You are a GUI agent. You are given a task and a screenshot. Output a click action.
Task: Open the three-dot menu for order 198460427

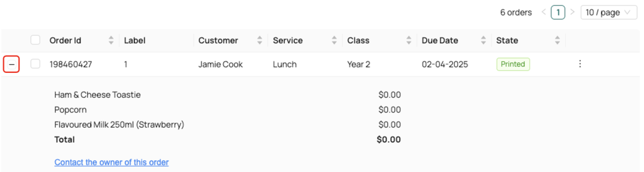click(580, 64)
